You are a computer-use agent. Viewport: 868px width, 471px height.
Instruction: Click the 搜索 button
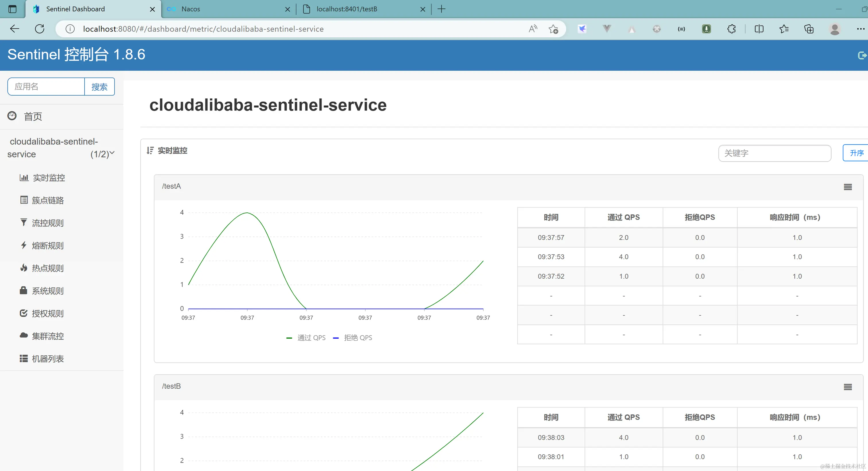(x=99, y=87)
